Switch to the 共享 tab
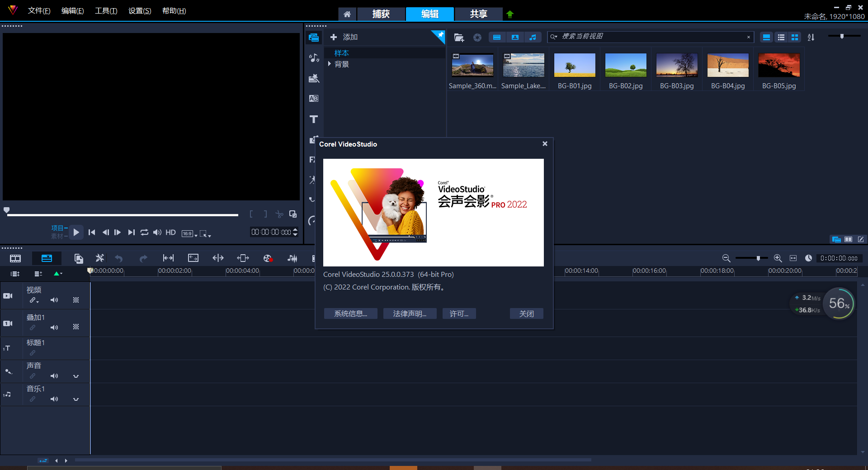Image resolution: width=868 pixels, height=470 pixels. pyautogui.click(x=478, y=14)
